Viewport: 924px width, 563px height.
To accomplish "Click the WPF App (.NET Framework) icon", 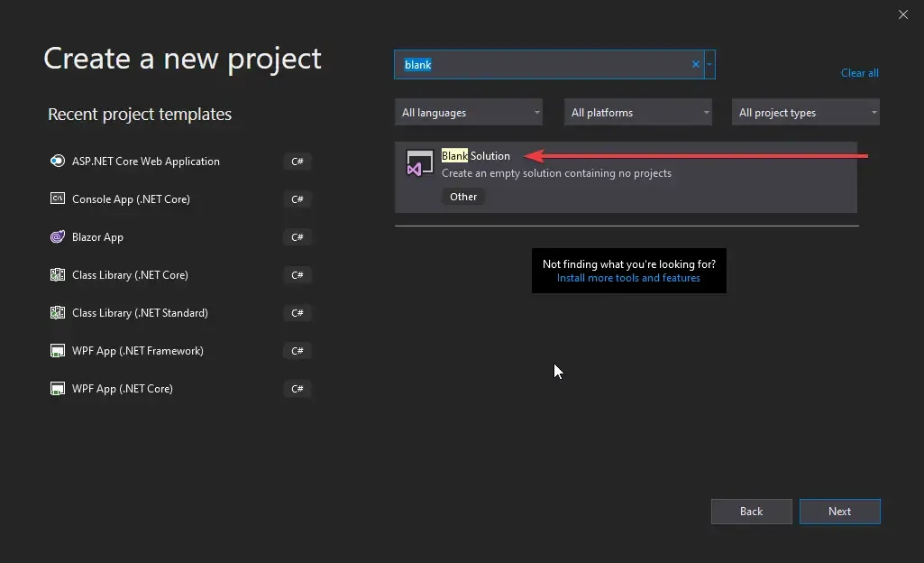I will coord(57,350).
